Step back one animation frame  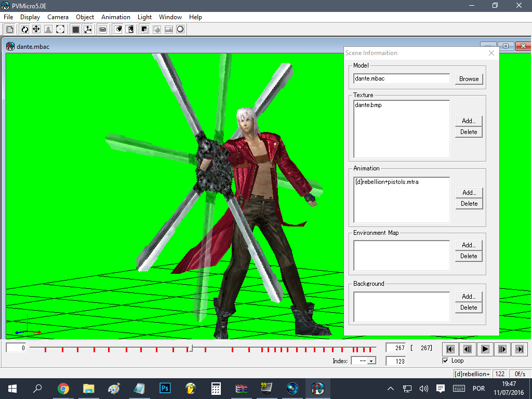coord(468,349)
